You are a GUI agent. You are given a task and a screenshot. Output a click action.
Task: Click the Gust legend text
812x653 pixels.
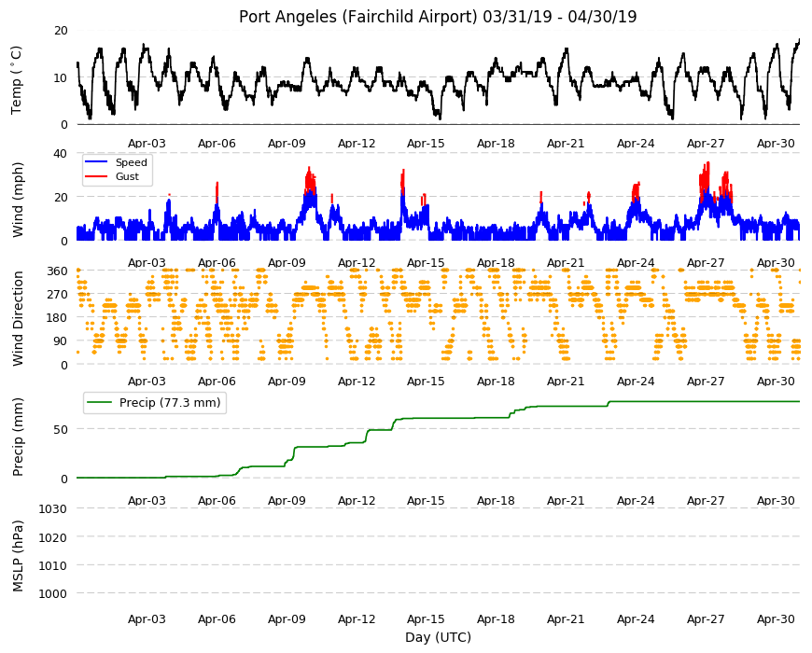point(127,176)
